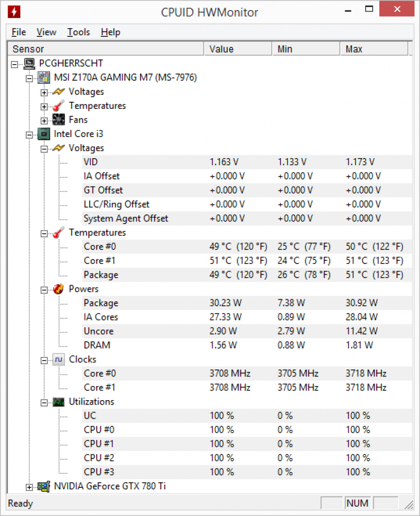Click the window resize grip corner
The image size is (420, 516).
coord(409,504)
